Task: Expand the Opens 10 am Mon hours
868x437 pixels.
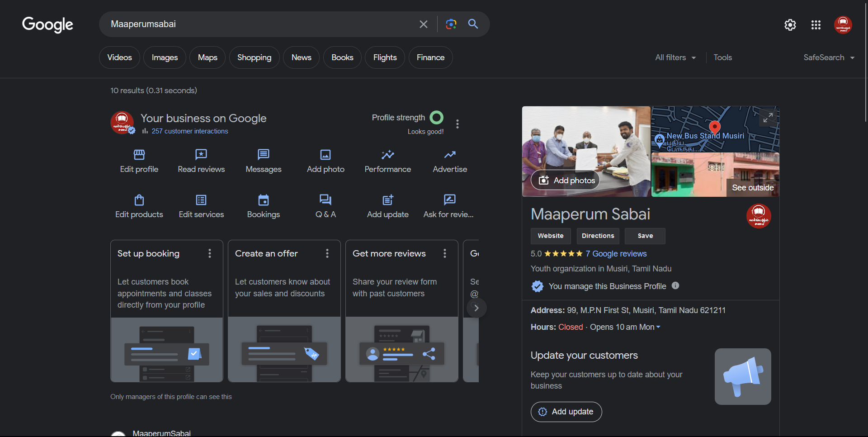Action: [624, 327]
